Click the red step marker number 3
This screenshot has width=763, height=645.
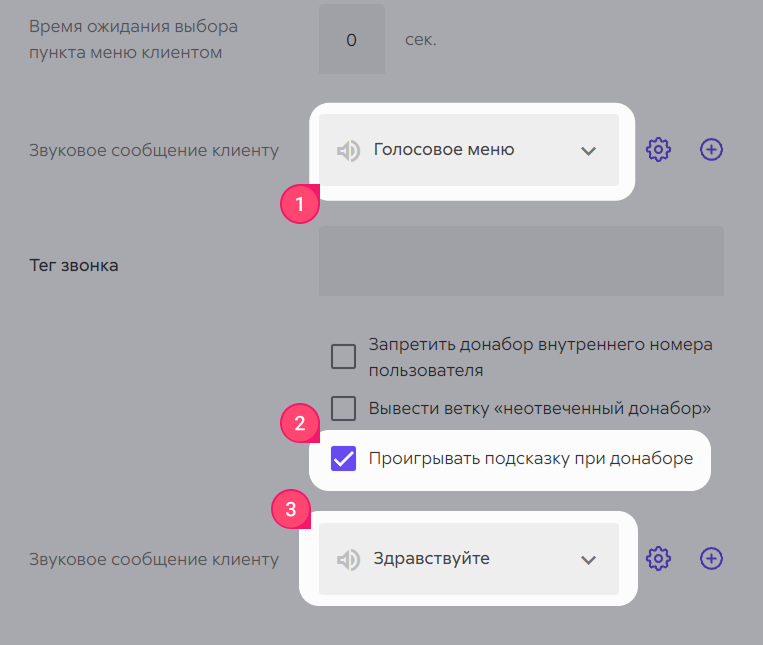point(291,509)
